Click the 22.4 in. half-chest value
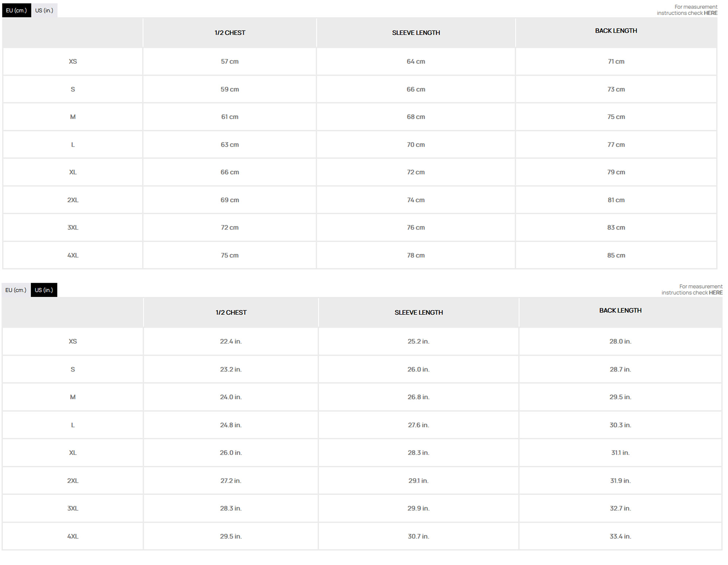728x565 pixels. coord(231,341)
